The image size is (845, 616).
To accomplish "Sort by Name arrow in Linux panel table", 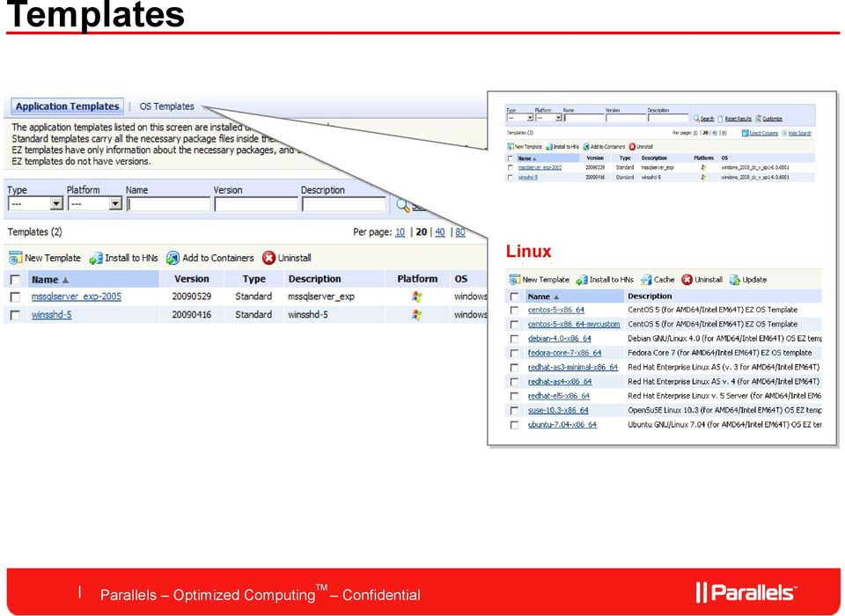I will (x=556, y=297).
